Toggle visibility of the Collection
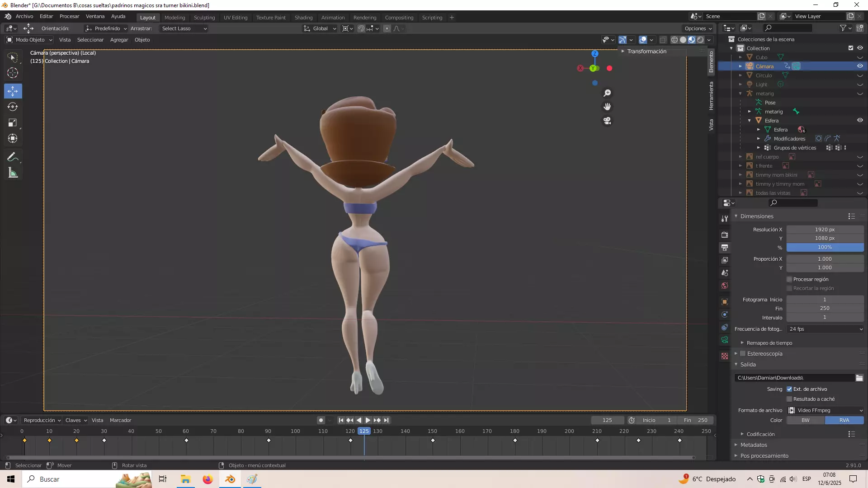 point(860,48)
